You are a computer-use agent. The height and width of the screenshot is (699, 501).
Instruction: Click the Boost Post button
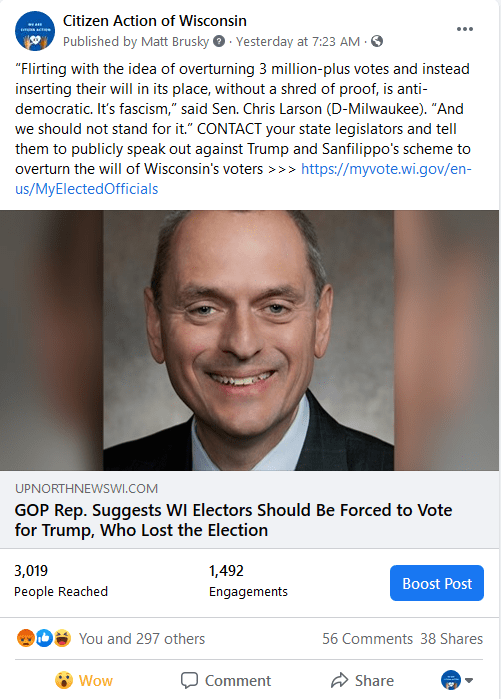tap(437, 583)
